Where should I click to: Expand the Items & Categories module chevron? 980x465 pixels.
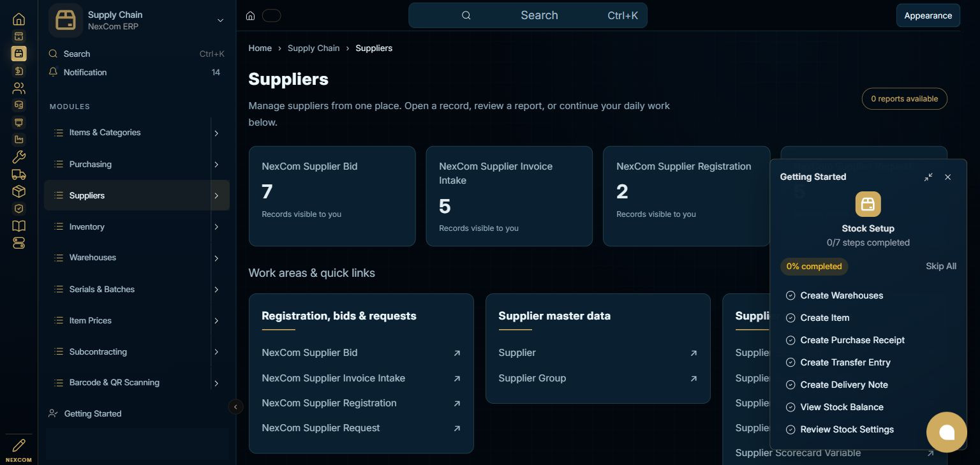click(x=216, y=133)
